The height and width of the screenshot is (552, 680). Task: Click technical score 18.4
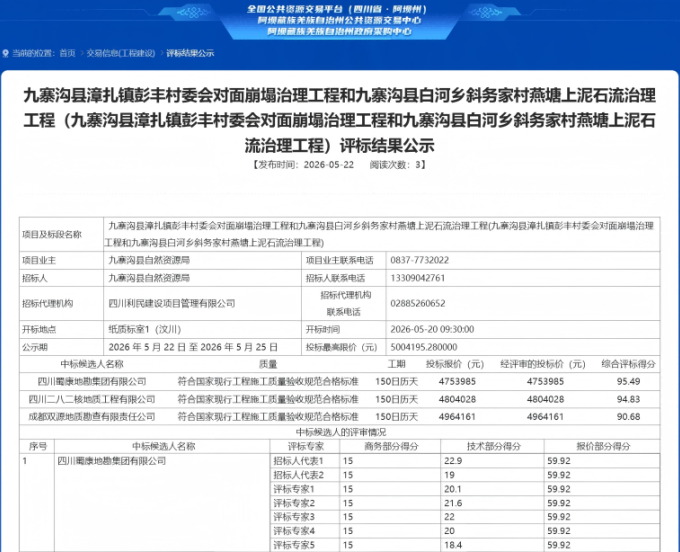coord(453,545)
